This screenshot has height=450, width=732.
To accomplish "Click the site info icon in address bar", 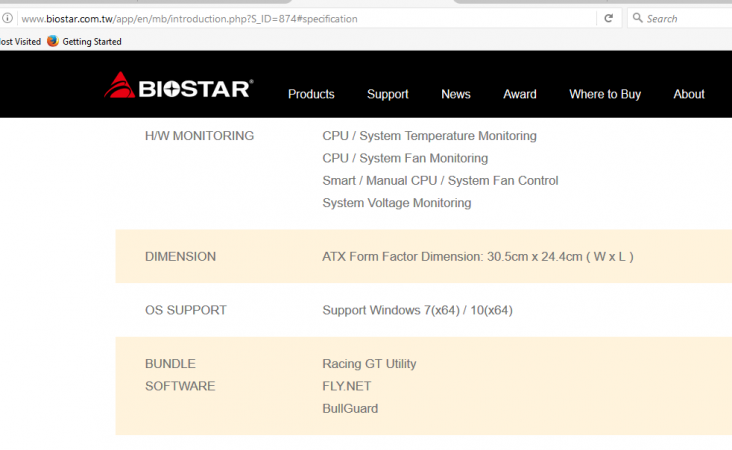I will click(7, 18).
